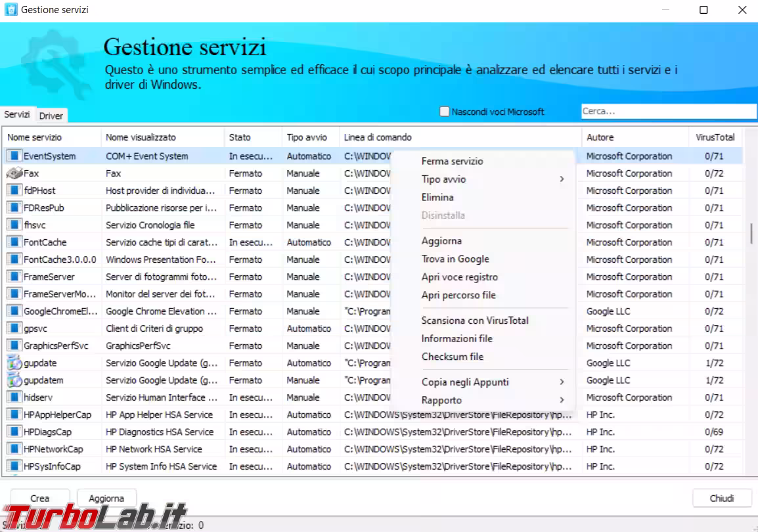Click the HPNetworkCap service icon
The width and height of the screenshot is (758, 532).
pos(14,449)
